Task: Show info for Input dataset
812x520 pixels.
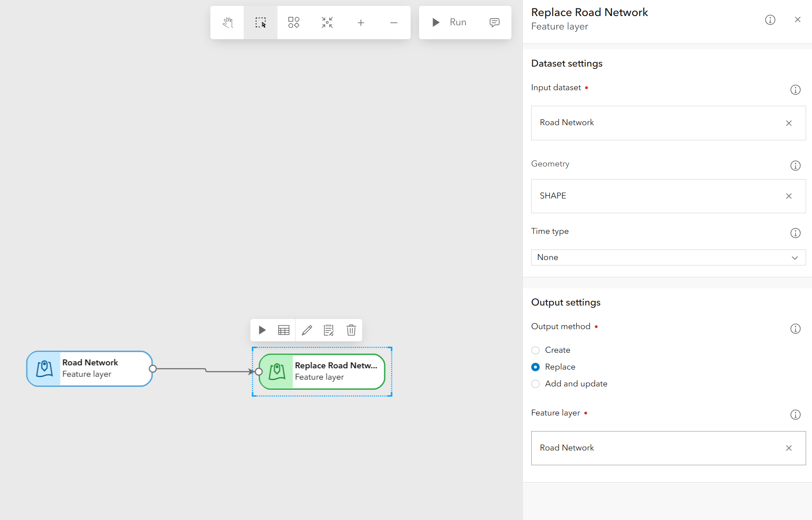Action: [795, 90]
